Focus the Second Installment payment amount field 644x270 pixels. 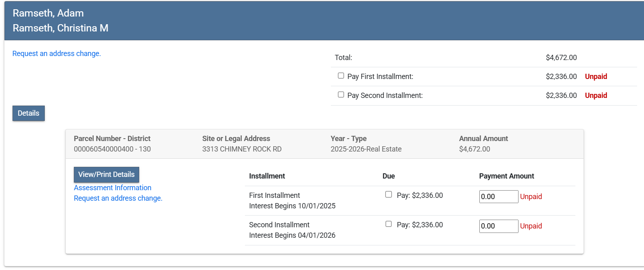pos(498,226)
